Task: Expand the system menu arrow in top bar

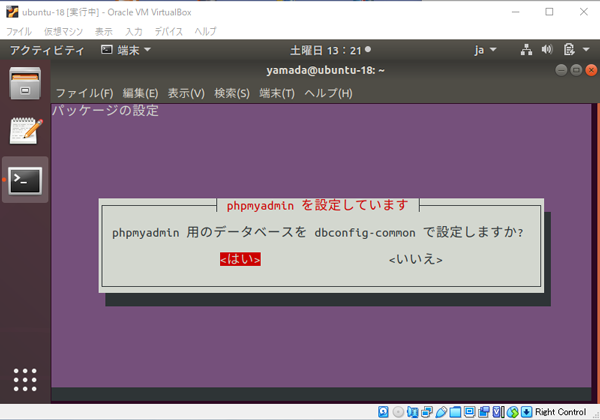Action: point(586,50)
